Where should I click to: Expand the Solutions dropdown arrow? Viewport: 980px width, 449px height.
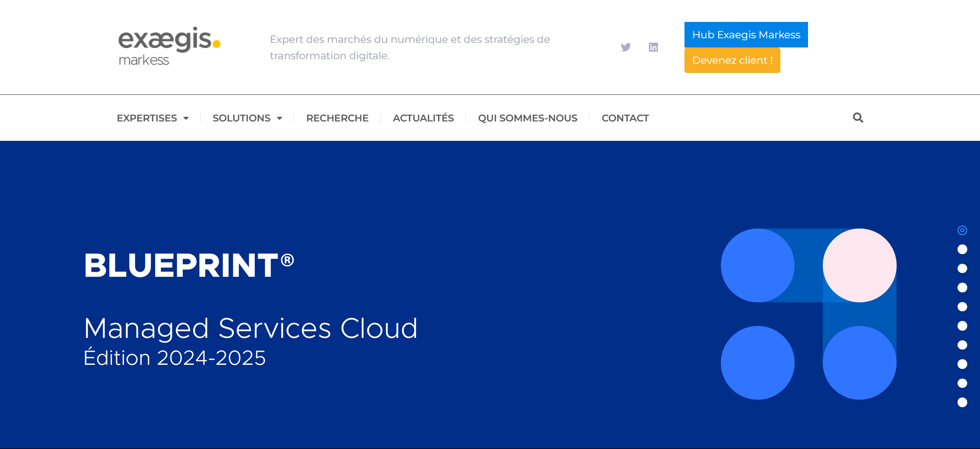coord(279,118)
